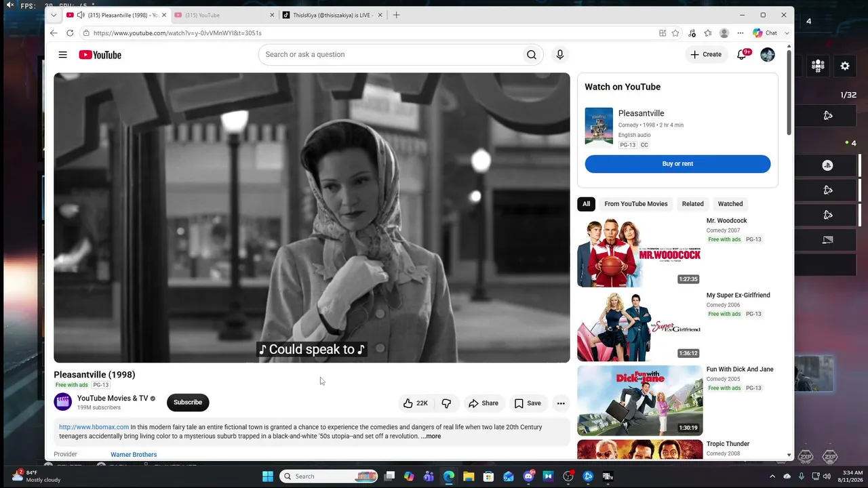Screen dimensions: 868x488
Task: Open the Edge favorites hub
Action: pyautogui.click(x=708, y=33)
